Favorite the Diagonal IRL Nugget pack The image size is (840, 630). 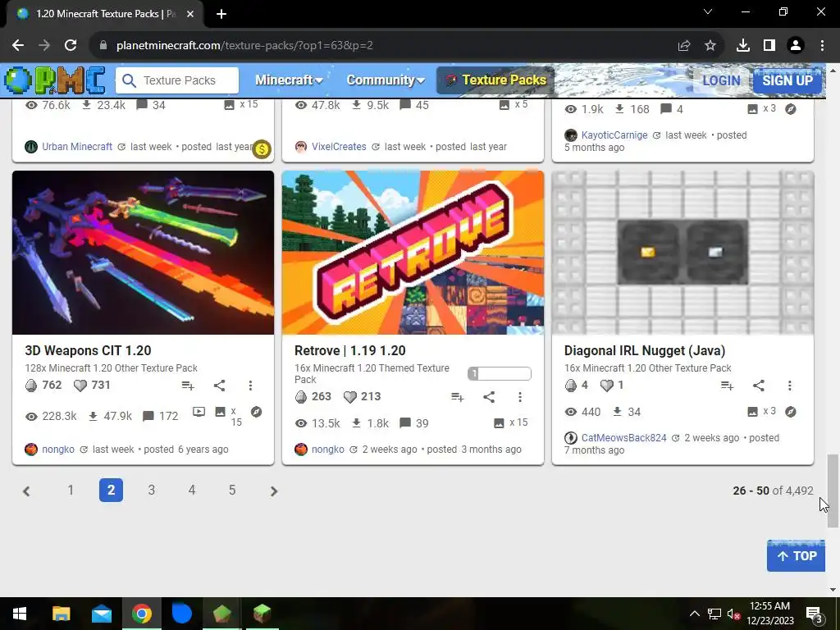tap(606, 386)
